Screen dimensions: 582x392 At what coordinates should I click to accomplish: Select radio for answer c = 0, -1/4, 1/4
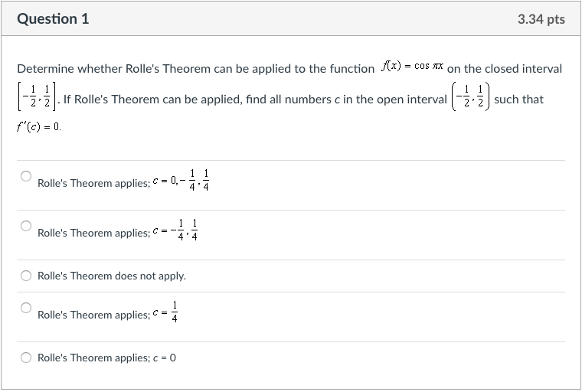tap(26, 177)
